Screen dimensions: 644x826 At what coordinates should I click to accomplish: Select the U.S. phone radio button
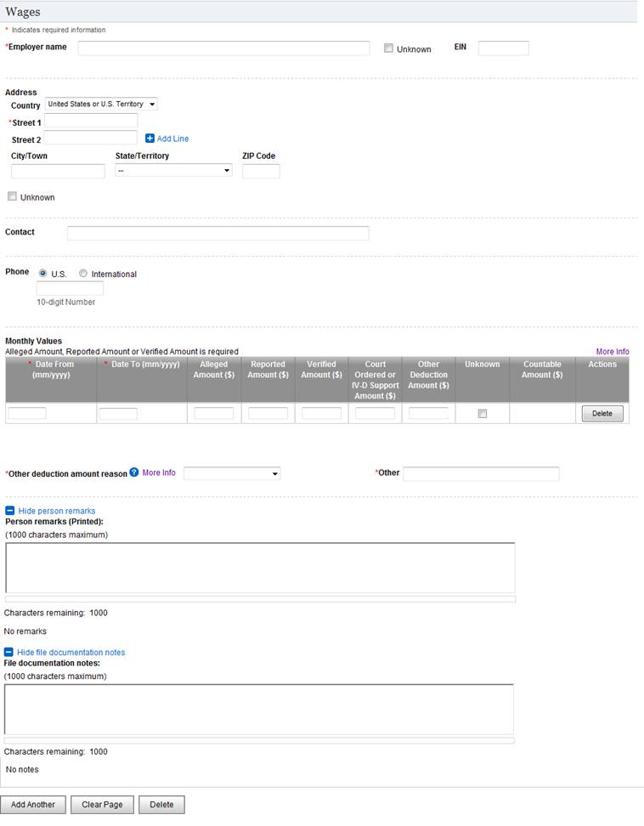[42, 274]
